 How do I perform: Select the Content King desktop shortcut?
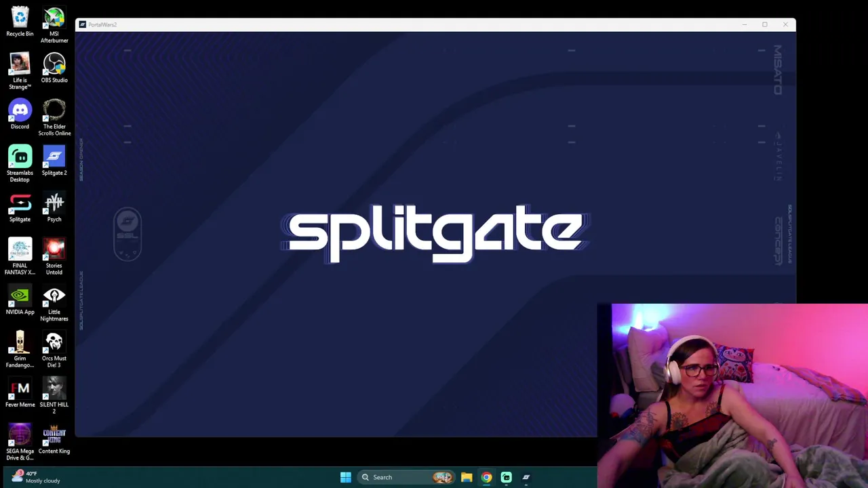(54, 439)
